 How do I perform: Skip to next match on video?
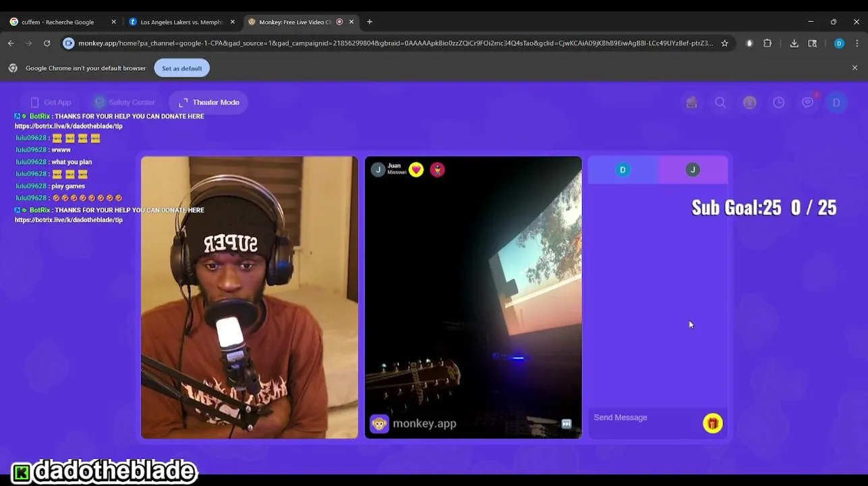point(566,424)
